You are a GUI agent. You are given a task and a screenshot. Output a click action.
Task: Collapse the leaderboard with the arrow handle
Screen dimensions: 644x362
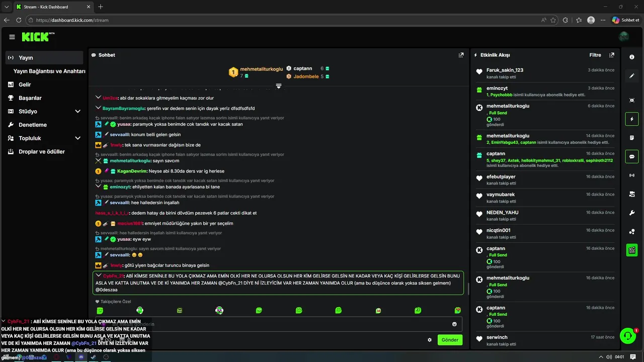[278, 86]
